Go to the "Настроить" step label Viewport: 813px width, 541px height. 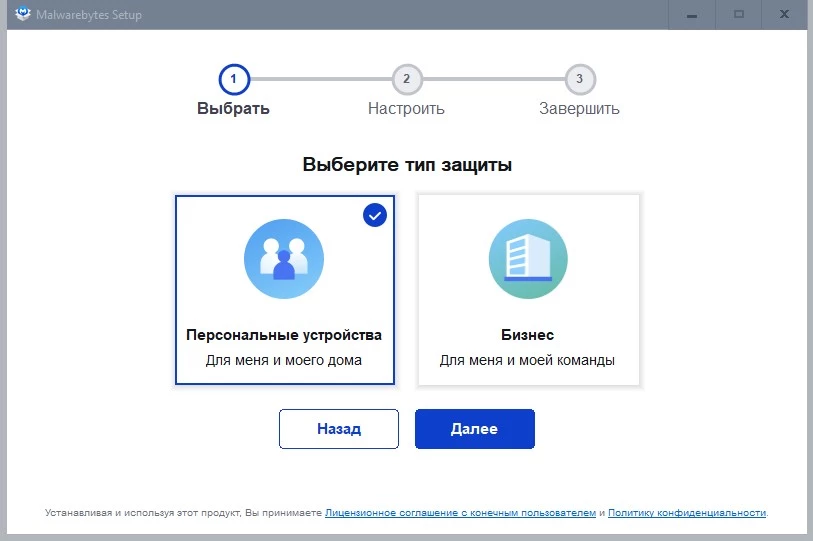(406, 109)
